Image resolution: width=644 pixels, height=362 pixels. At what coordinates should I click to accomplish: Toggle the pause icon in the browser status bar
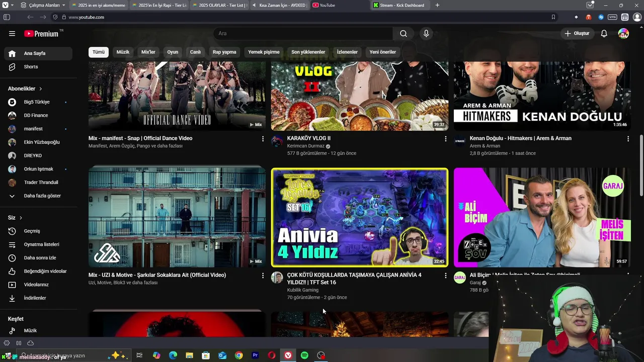click(x=19, y=343)
